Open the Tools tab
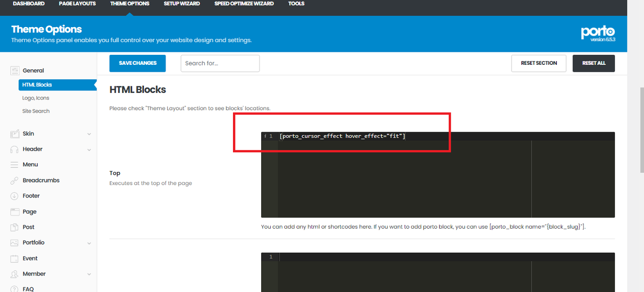Viewport: 644px width, 292px height. [x=296, y=4]
